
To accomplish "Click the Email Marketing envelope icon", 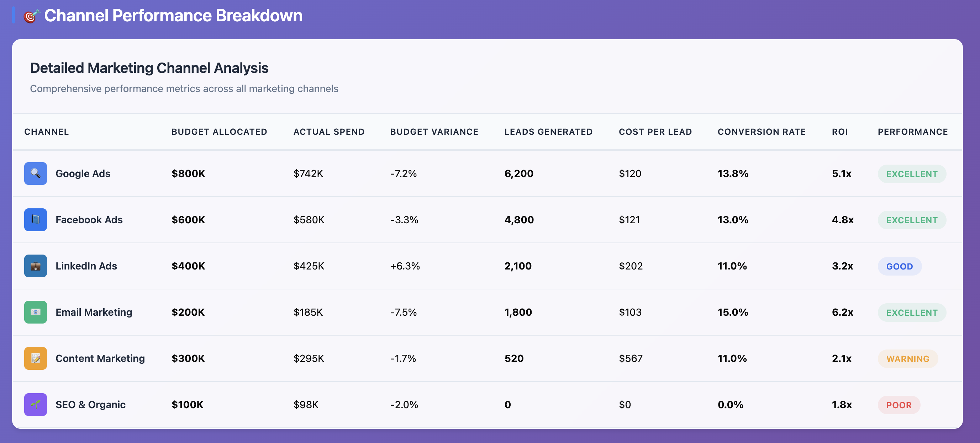I will (x=35, y=312).
